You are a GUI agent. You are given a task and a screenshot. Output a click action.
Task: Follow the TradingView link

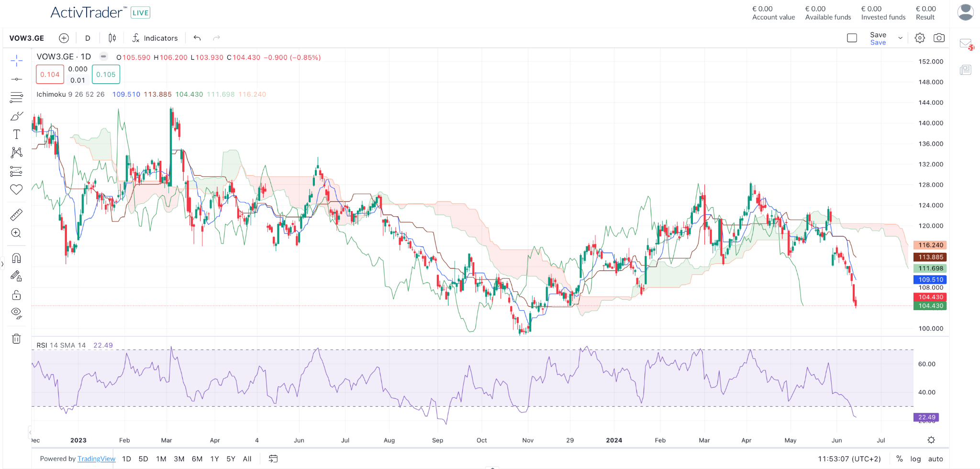[x=96, y=459]
